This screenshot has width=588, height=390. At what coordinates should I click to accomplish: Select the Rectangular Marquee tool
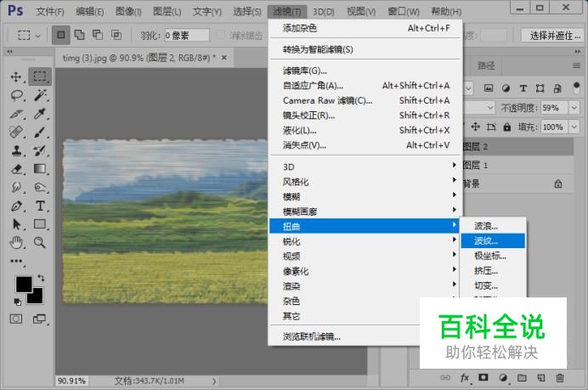[40, 76]
